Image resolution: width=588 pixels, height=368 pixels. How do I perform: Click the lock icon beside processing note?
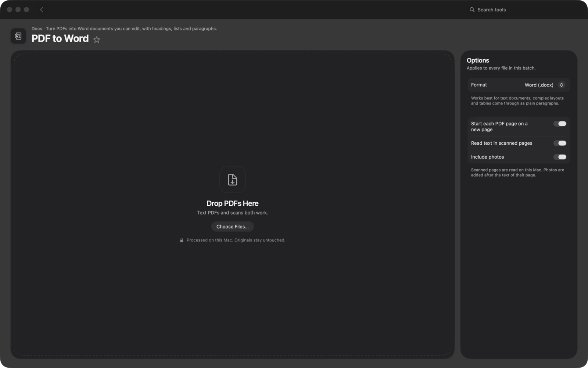182,240
